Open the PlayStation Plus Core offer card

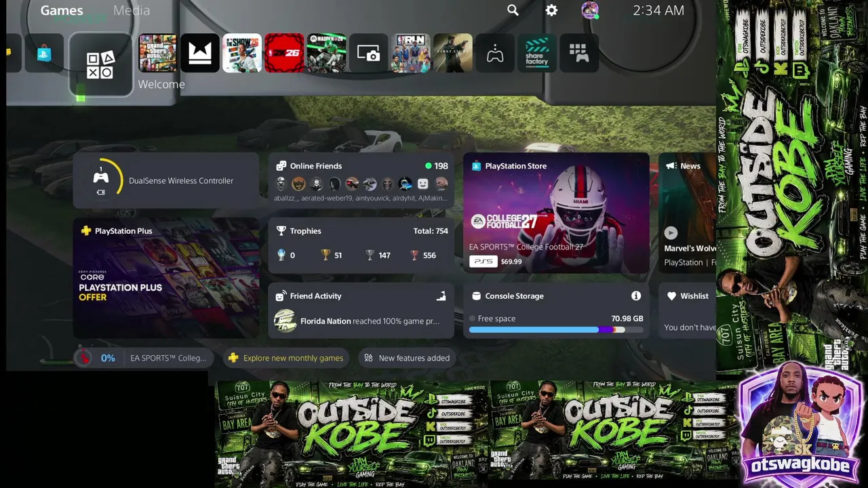point(165,279)
